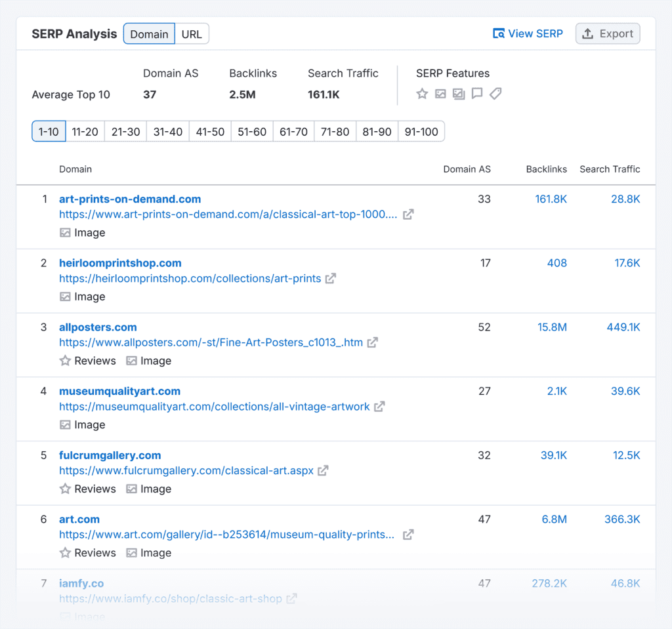Click the image pack icon in SERP Features

point(459,94)
